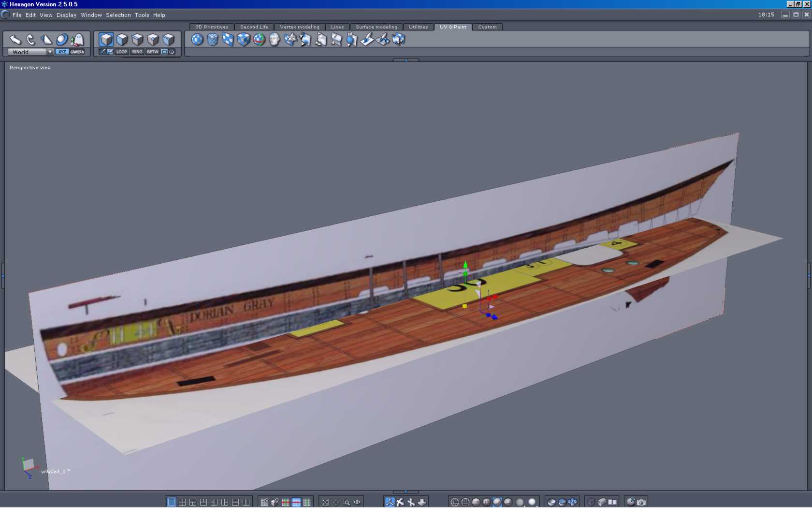Activate the rotate manipulator tool

coord(31,39)
